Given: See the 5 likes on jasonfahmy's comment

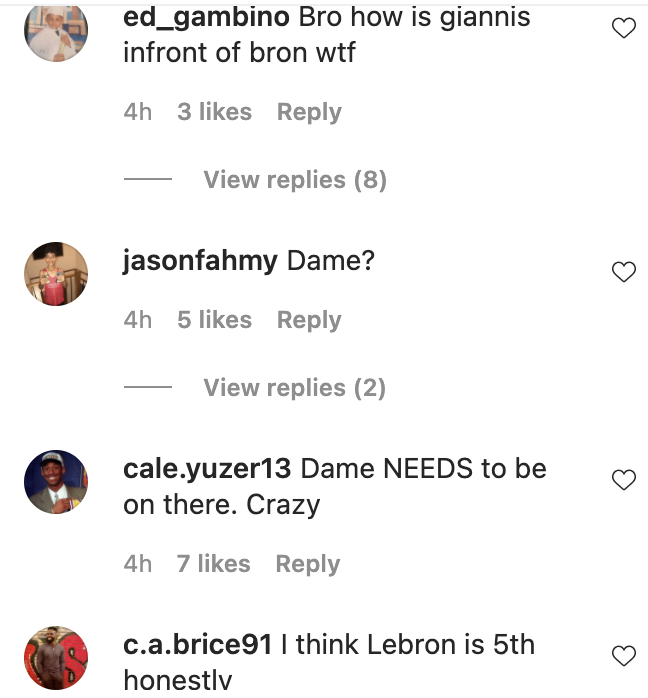Looking at the screenshot, I should 214,320.
